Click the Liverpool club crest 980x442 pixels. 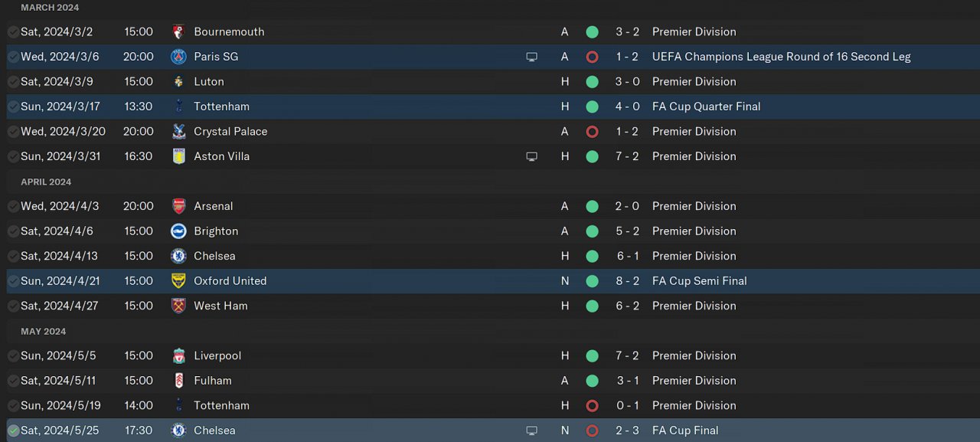[x=178, y=355]
